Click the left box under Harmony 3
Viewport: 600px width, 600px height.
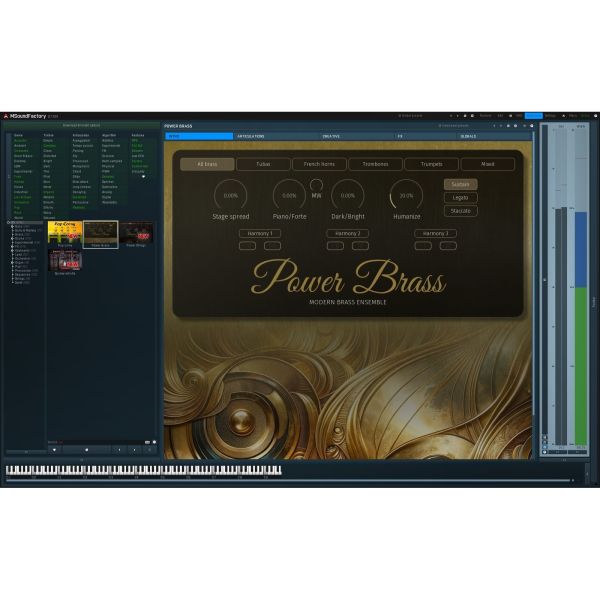point(423,246)
